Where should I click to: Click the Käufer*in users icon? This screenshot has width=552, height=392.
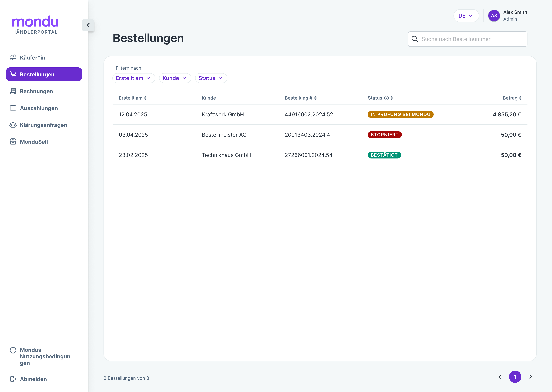pyautogui.click(x=13, y=57)
